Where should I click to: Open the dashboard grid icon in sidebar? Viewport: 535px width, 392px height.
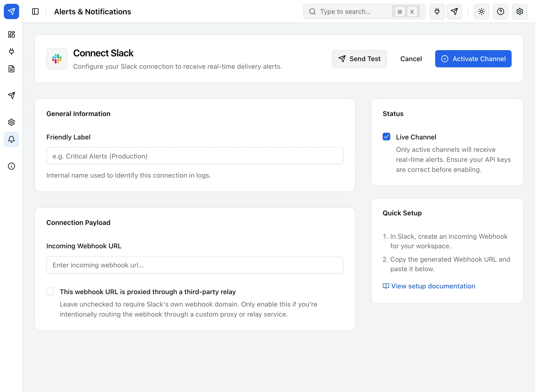coord(11,34)
